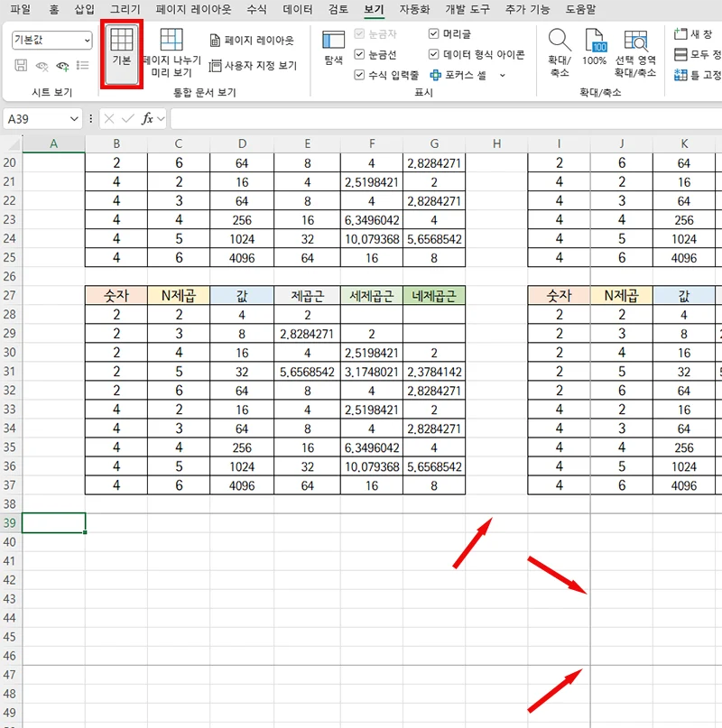This screenshot has width=722, height=728.
Task: Switch to the 수식 tab
Action: click(257, 9)
